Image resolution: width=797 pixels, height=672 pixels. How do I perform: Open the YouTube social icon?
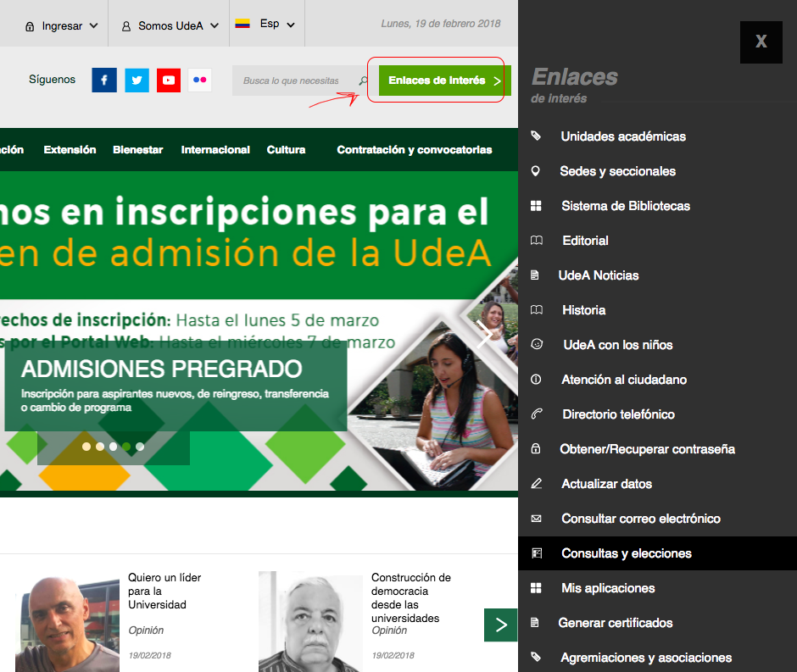pyautogui.click(x=169, y=81)
